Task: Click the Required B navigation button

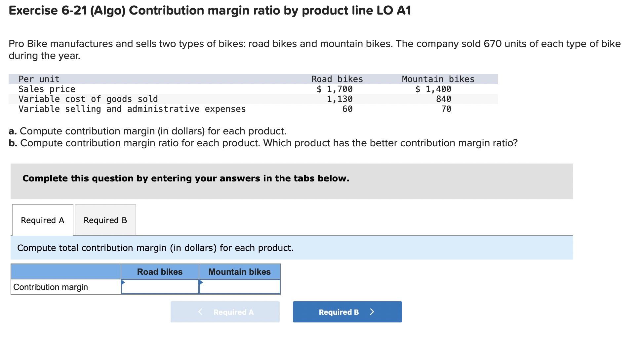Action: click(x=347, y=312)
